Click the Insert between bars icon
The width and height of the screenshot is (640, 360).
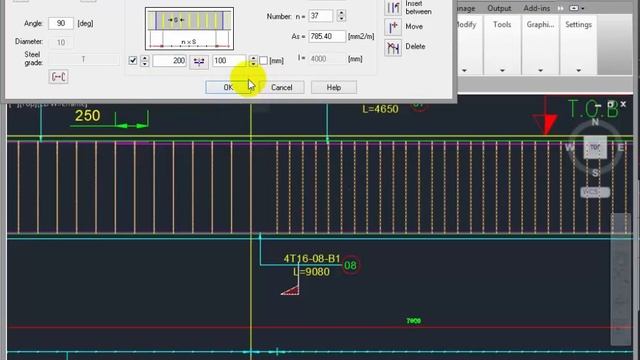(393, 8)
